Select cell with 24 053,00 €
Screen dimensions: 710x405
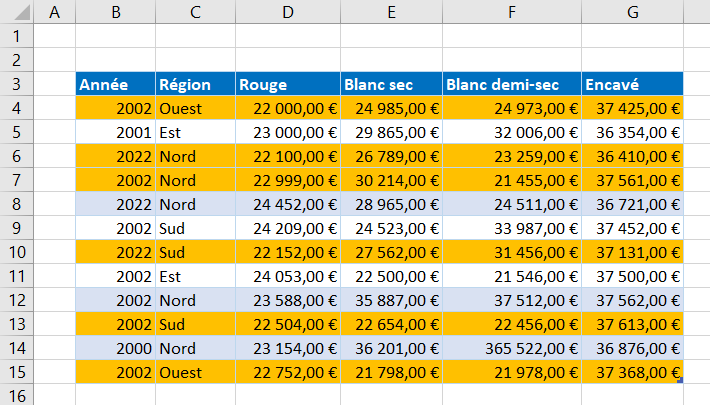coord(288,276)
